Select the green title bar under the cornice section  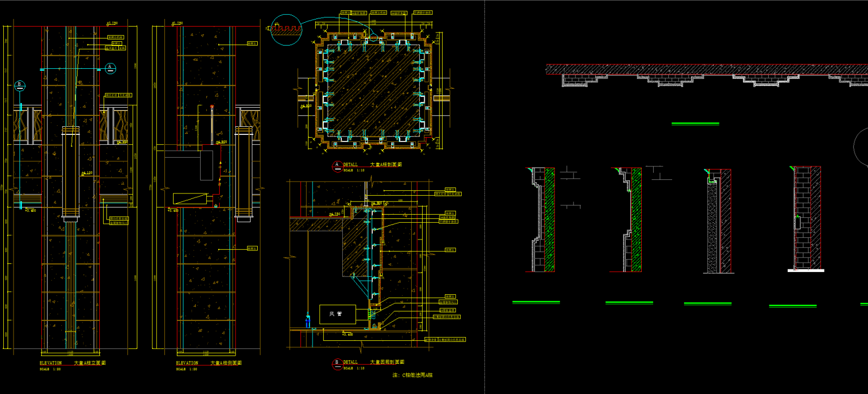point(695,124)
